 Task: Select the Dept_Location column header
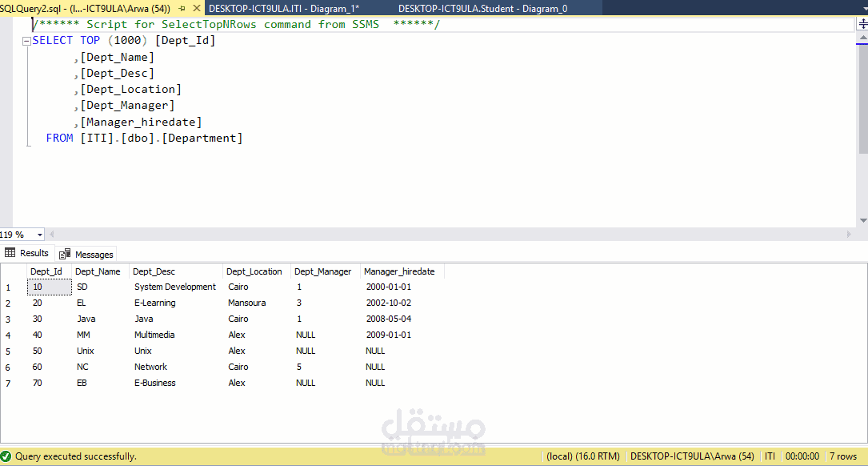[x=254, y=271]
